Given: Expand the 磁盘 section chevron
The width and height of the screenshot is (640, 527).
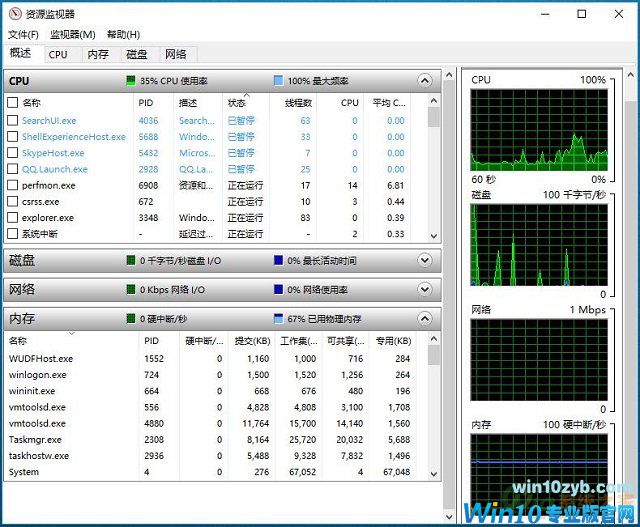Looking at the screenshot, I should point(424,260).
